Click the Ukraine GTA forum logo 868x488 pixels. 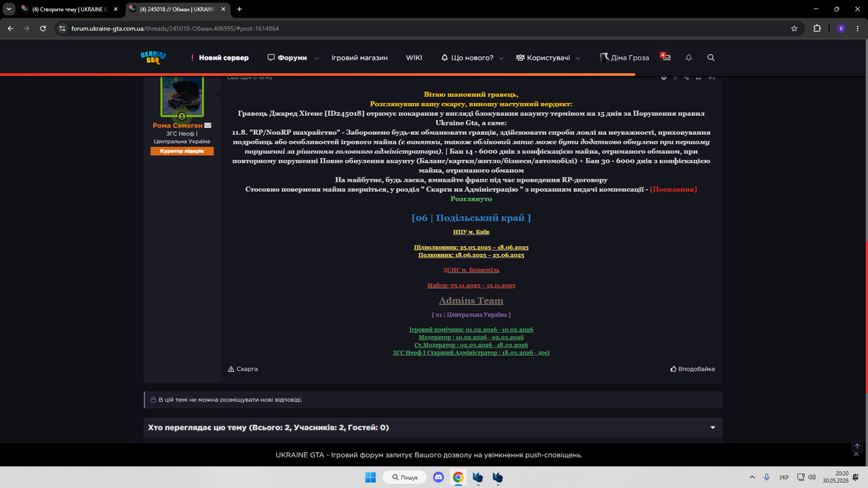(154, 58)
